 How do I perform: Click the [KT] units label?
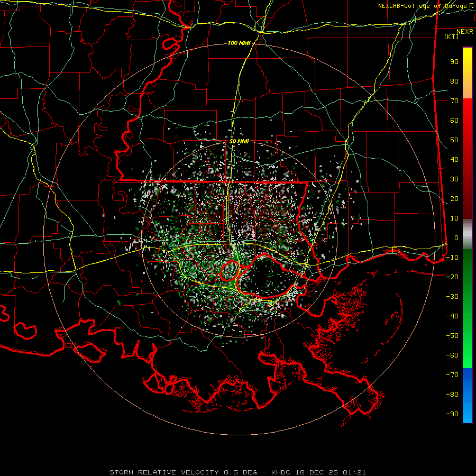[x=451, y=36]
